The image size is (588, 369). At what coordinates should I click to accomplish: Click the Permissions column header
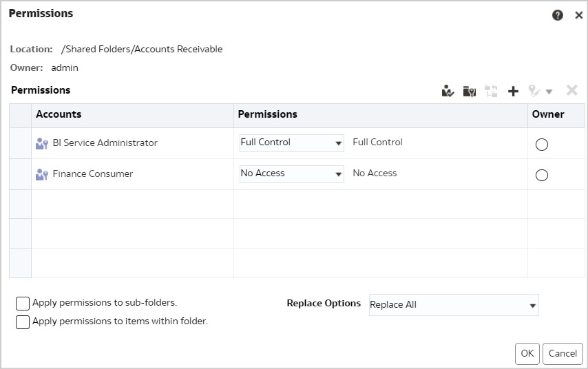(x=381, y=116)
